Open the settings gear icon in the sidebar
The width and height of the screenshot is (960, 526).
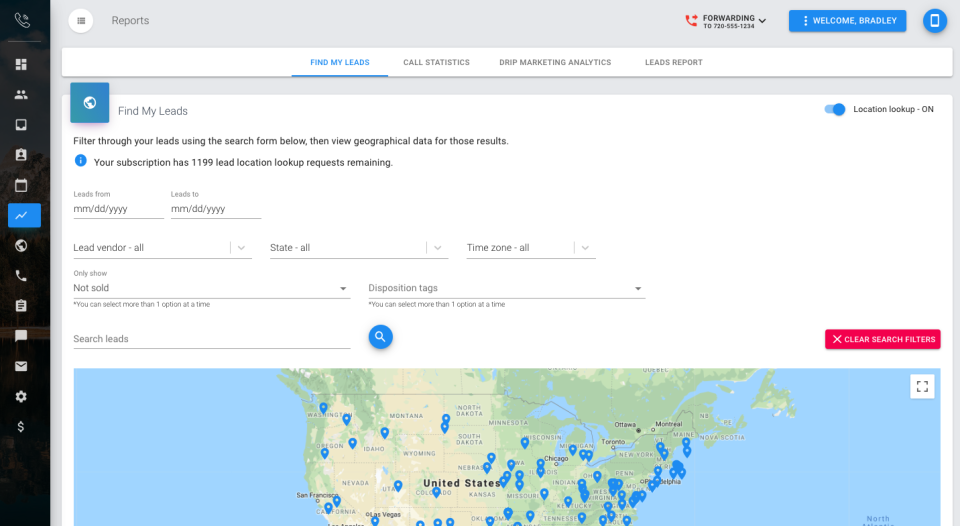[21, 396]
